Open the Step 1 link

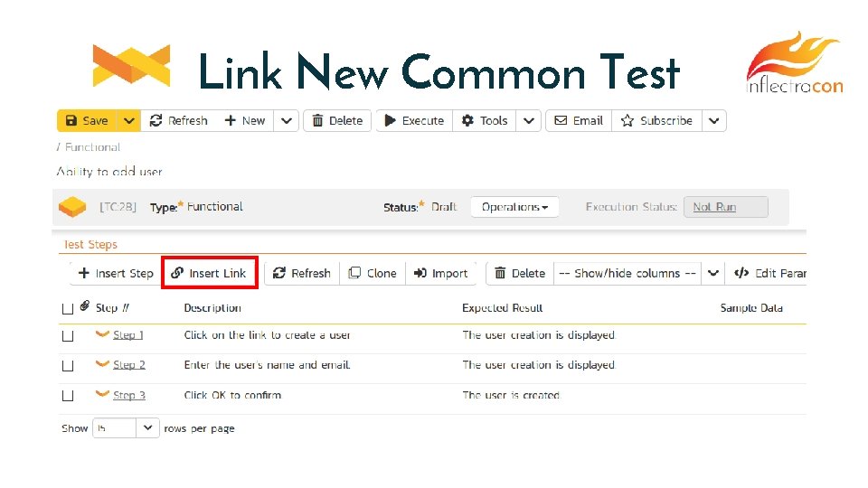click(x=128, y=335)
